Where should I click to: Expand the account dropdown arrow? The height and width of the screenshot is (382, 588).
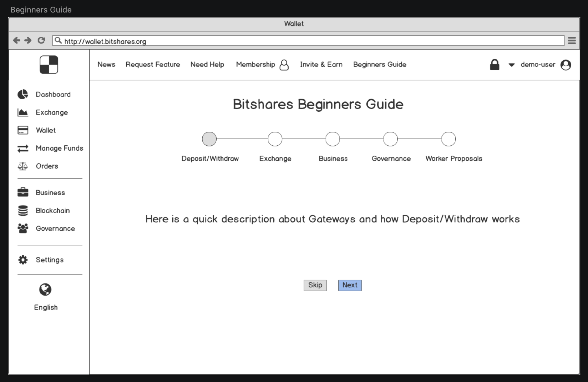[511, 65]
